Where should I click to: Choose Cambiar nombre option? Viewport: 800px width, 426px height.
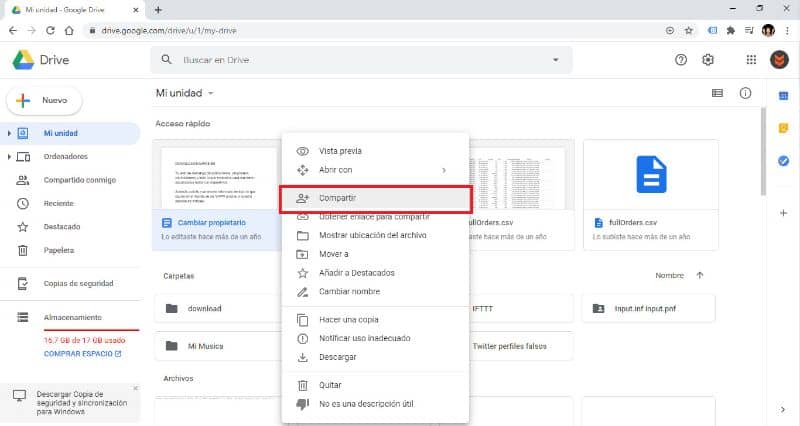[375, 292]
